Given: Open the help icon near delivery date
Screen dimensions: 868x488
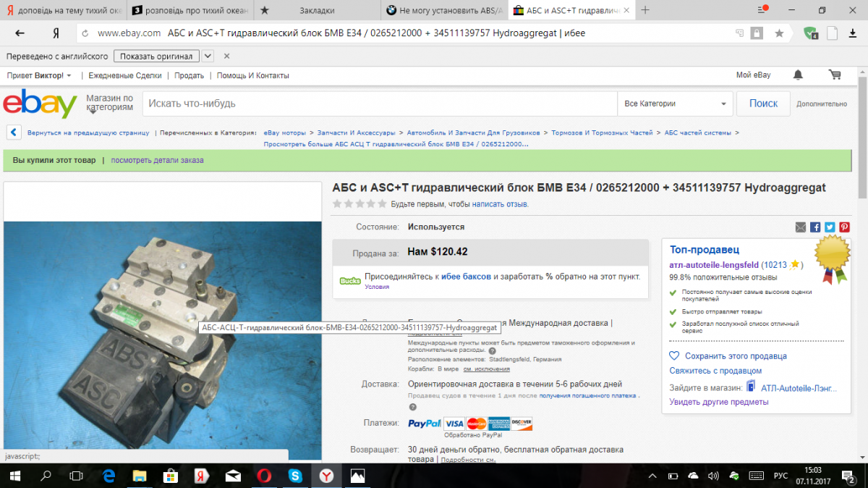Looking at the screenshot, I should 412,407.
